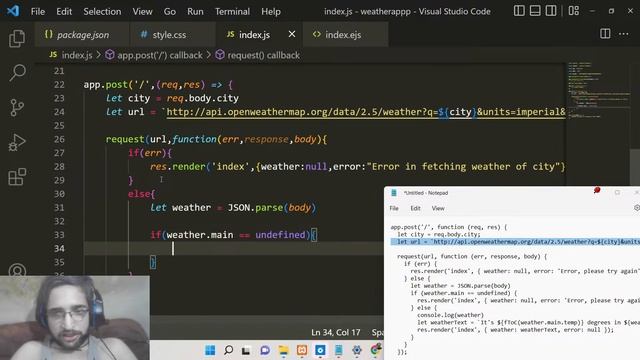Open the Windows Start menu

click(210, 350)
